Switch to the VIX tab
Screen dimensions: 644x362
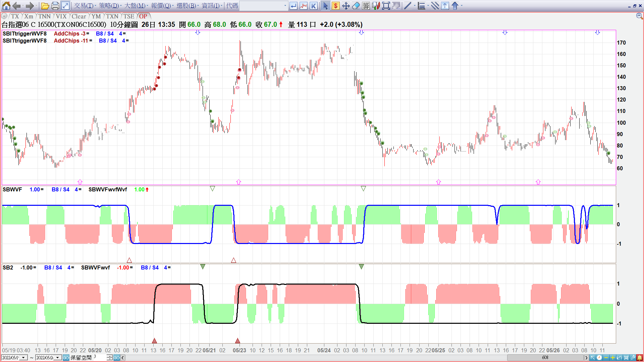tap(61, 16)
